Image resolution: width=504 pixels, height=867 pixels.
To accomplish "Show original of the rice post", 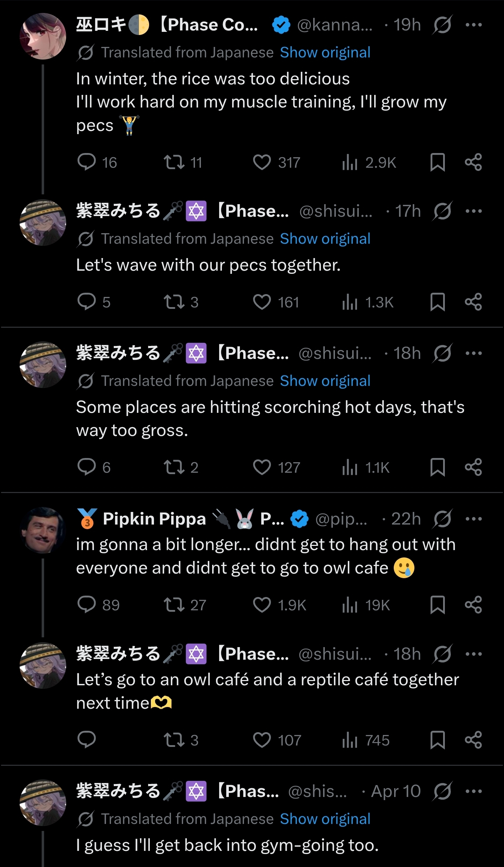I will 325,53.
